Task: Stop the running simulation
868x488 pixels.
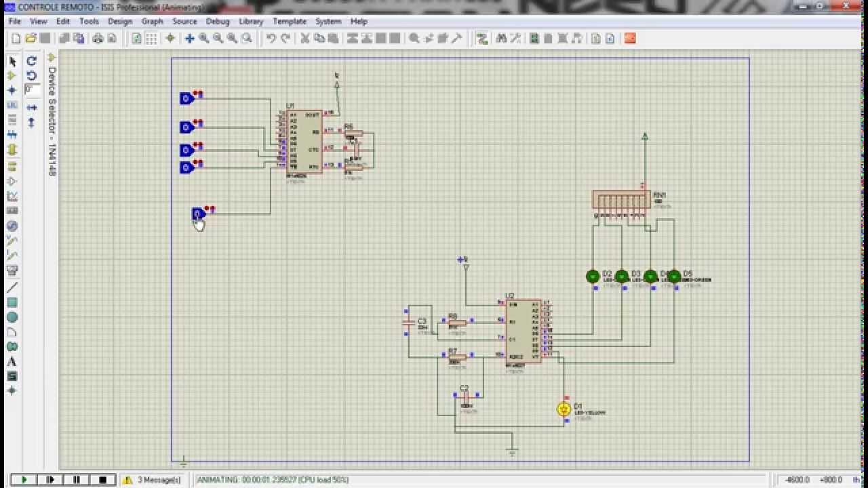Action: click(x=102, y=480)
